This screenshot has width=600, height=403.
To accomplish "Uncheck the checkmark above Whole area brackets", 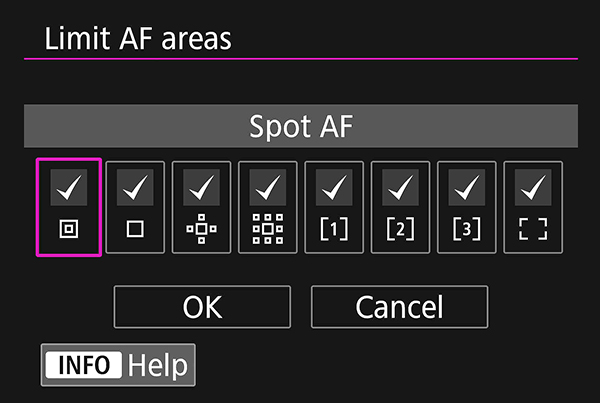I will (533, 185).
